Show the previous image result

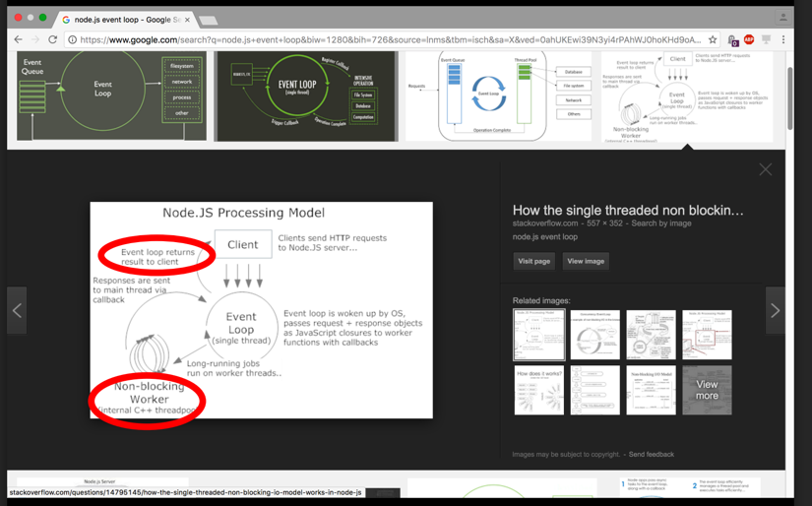17,310
